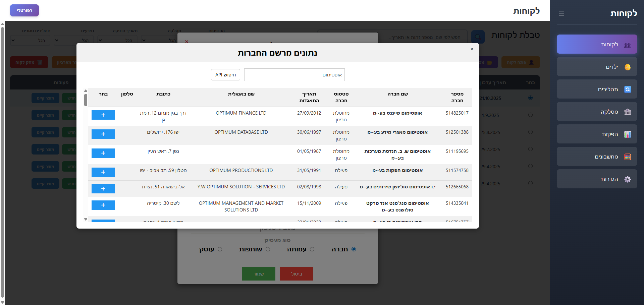Click the מספר חברה column header
Screen dimensions: 644x305
[x=457, y=97]
